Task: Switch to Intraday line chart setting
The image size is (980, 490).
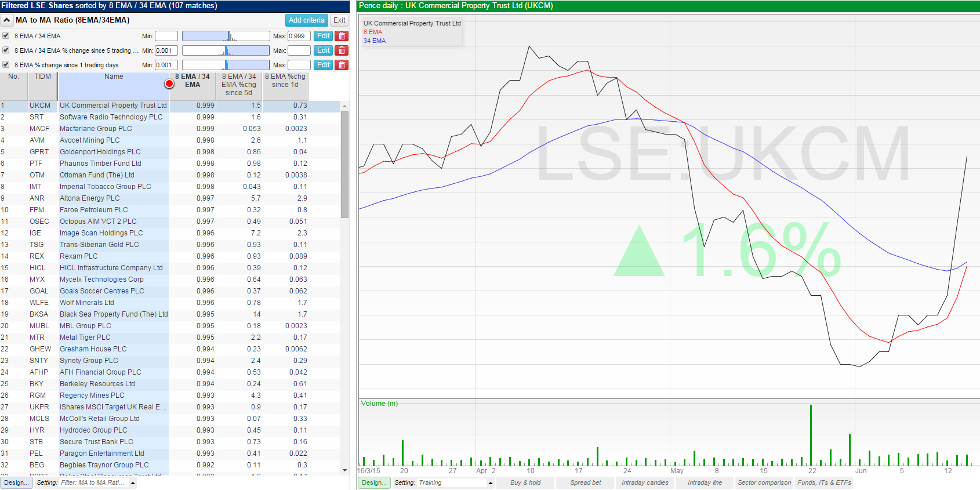Action: [705, 482]
